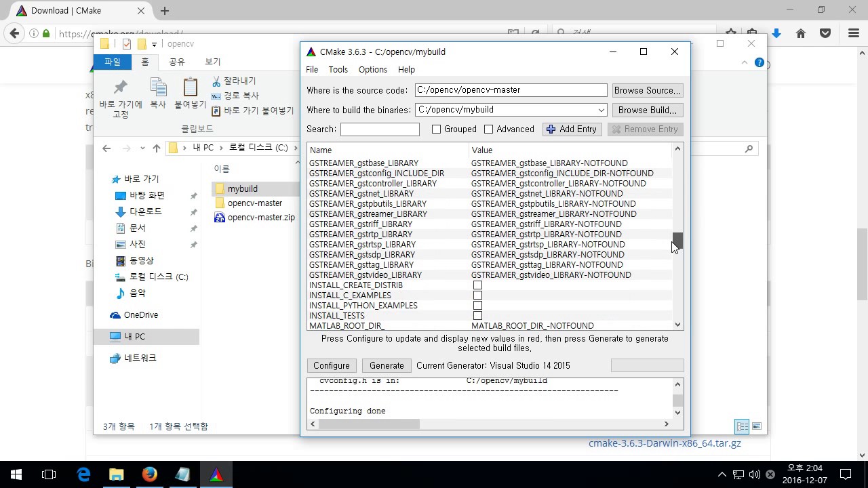This screenshot has width=868, height=488.
Task: Switch Explorer to details view icon
Action: point(742,426)
